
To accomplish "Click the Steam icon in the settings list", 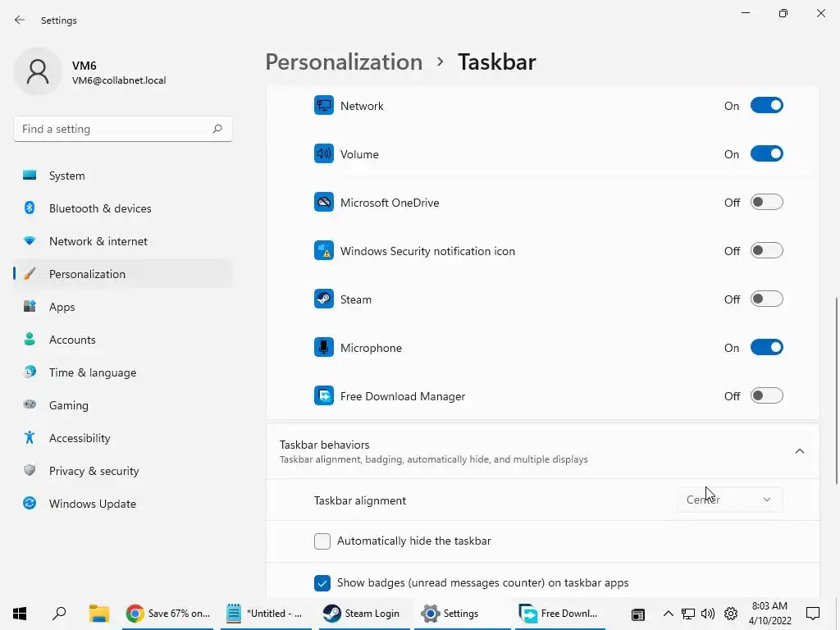I will (x=323, y=299).
